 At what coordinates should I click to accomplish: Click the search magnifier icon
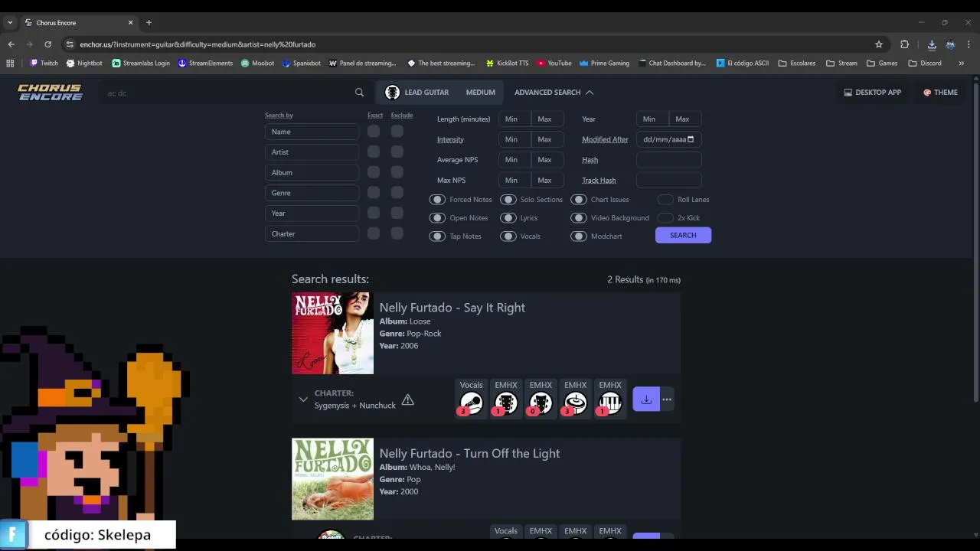[x=359, y=93]
